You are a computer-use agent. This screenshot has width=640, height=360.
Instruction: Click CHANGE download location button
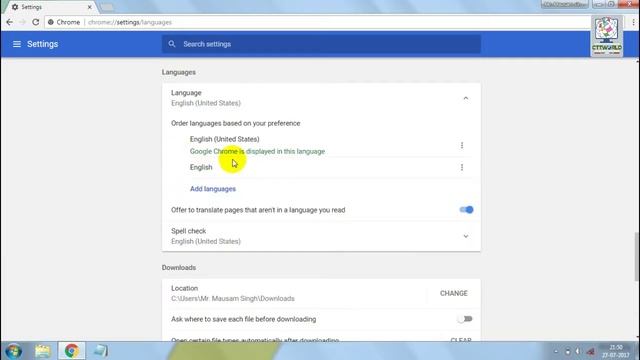[453, 293]
